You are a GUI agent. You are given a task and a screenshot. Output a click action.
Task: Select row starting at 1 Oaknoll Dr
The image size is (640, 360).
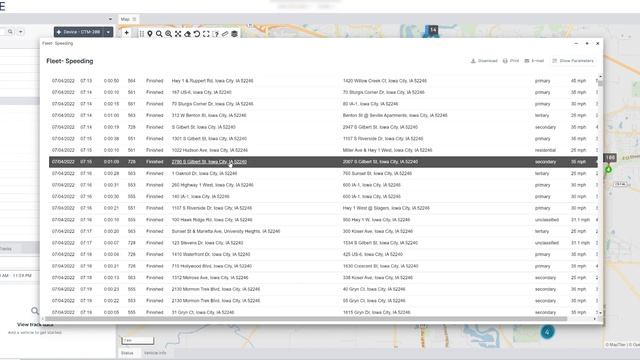coord(323,173)
